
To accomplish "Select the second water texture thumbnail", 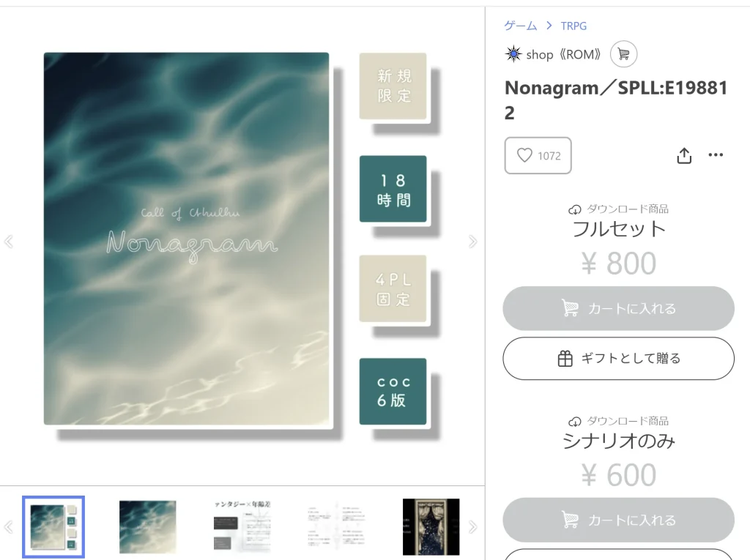I will [147, 527].
